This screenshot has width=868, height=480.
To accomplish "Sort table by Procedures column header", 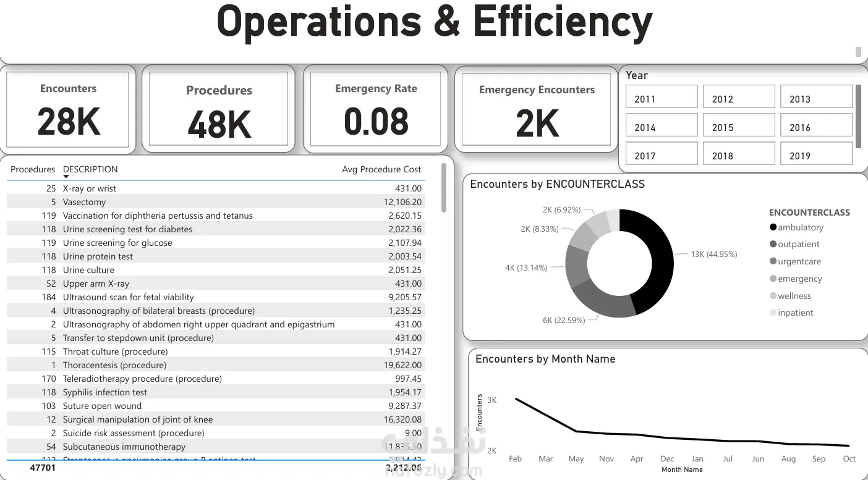I will [33, 169].
